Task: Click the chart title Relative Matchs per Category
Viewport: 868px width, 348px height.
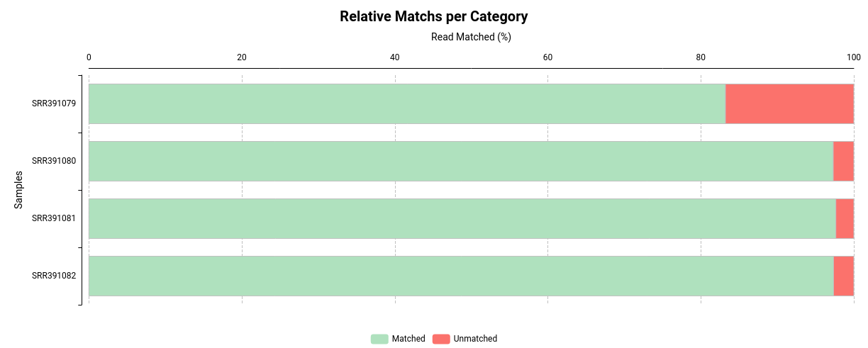Action: tap(434, 16)
